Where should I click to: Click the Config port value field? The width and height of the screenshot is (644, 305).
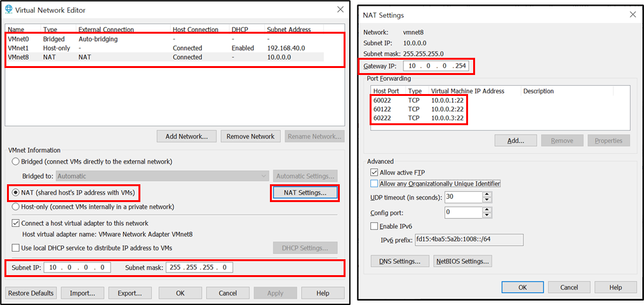[x=463, y=212]
